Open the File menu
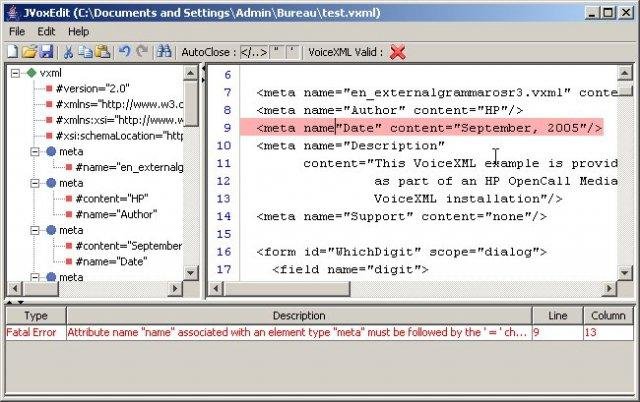This screenshot has width=640, height=402. coord(17,31)
